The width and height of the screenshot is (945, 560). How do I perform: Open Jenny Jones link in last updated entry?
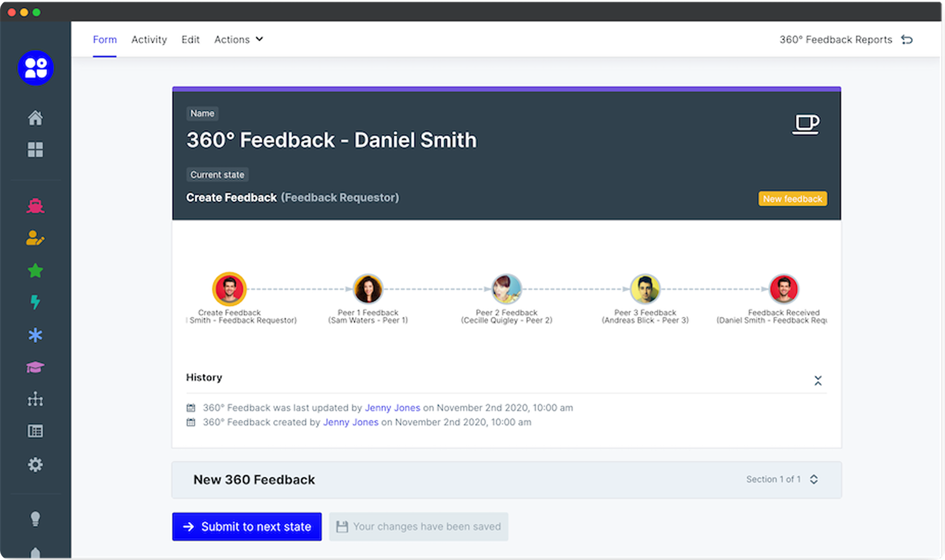392,408
